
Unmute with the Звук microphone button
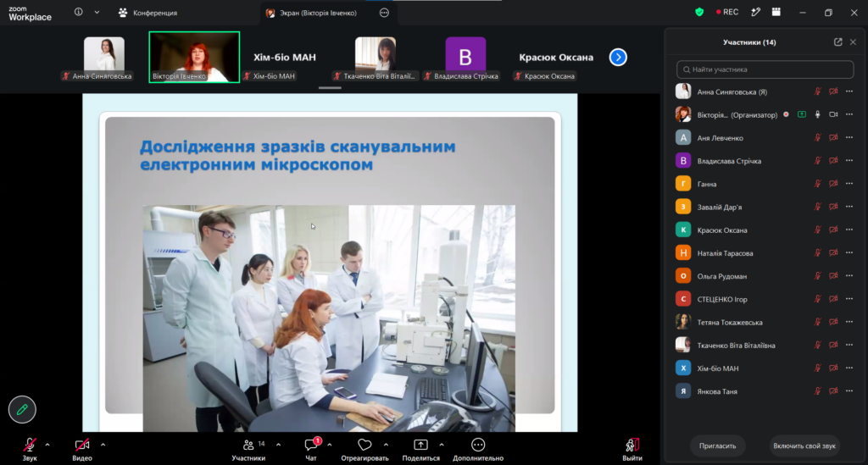(x=30, y=449)
